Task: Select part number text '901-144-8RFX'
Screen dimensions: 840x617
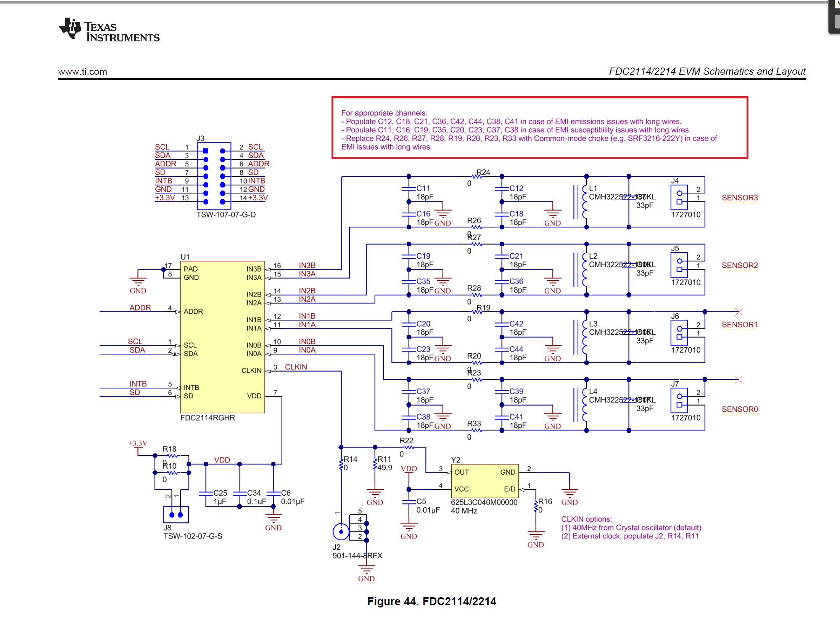Action: (x=357, y=556)
